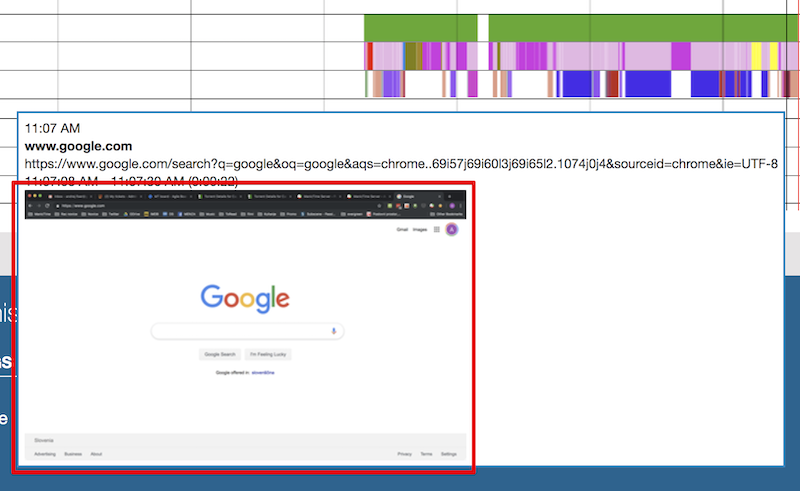Image resolution: width=800 pixels, height=491 pixels.
Task: Select the red segment in the application timeline row
Action: [369, 56]
